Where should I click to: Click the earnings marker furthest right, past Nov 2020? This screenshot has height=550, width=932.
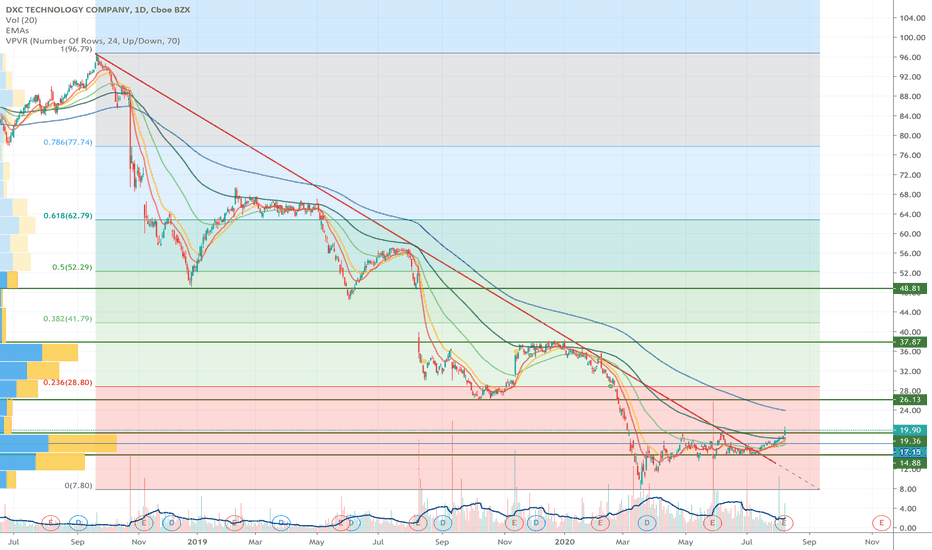click(x=881, y=523)
